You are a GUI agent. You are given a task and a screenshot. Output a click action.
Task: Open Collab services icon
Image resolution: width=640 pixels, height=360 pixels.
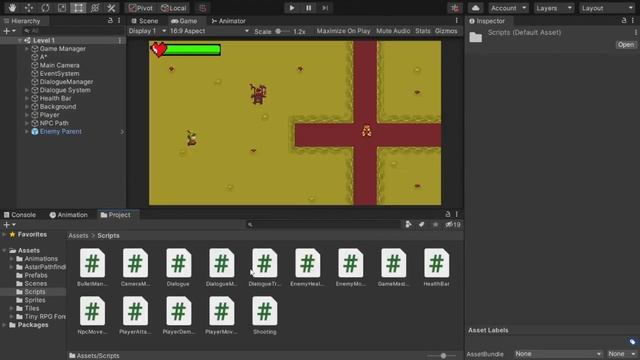pyautogui.click(x=455, y=8)
